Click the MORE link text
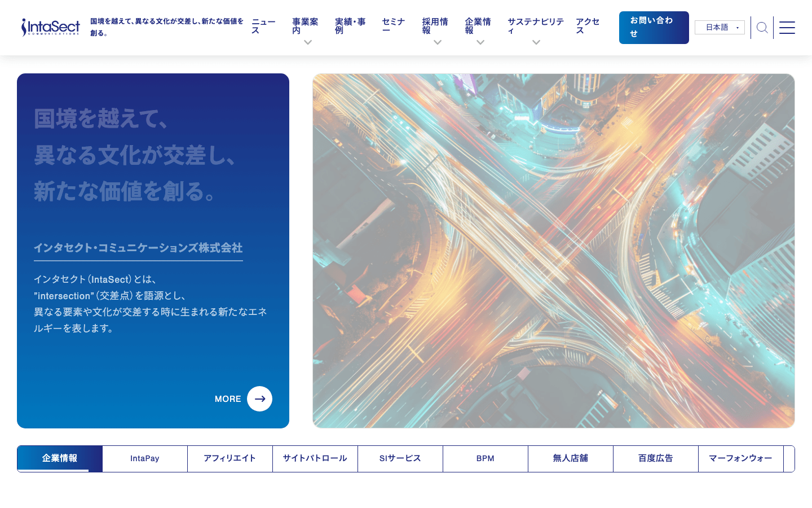The image size is (812, 508). tap(228, 399)
